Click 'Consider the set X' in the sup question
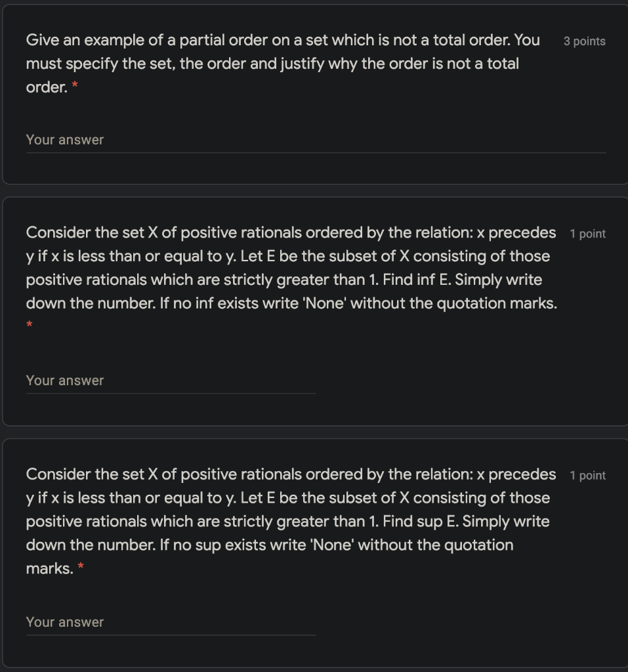Viewport: 628px width, 672px height. point(92,474)
